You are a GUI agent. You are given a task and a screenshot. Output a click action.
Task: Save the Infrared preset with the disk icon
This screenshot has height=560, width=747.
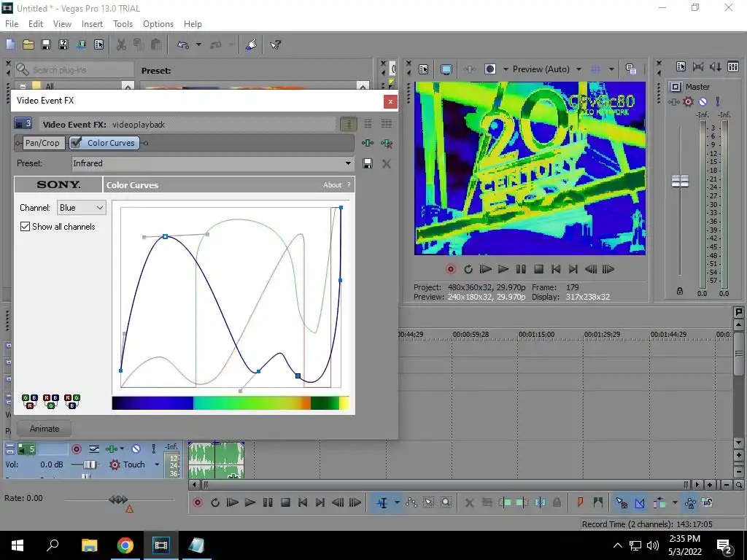pos(368,164)
